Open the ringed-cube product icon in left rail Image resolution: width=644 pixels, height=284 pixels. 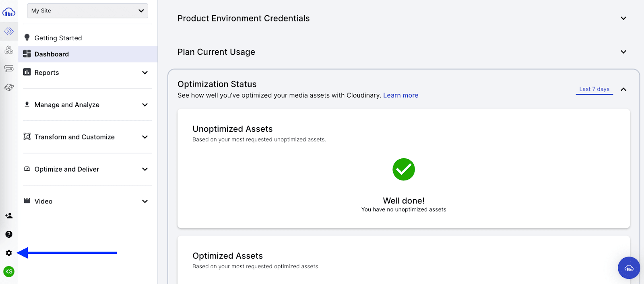[x=9, y=87]
